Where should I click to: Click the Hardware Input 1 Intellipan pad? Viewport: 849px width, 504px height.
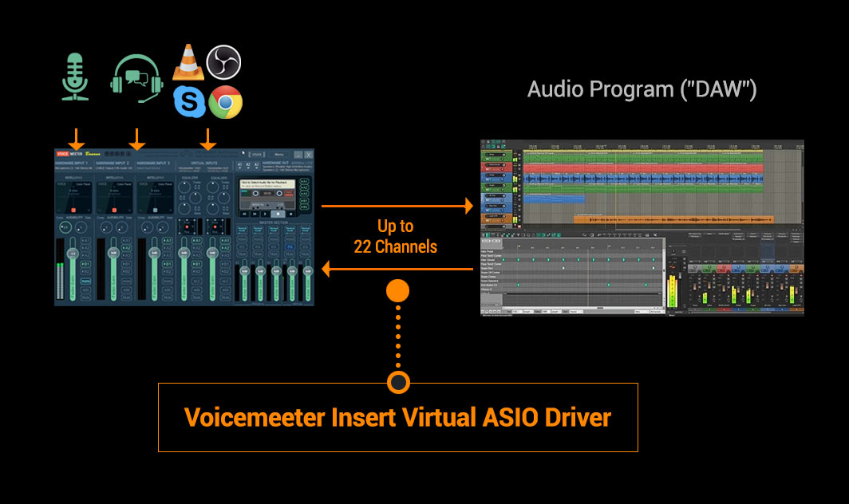tap(73, 198)
